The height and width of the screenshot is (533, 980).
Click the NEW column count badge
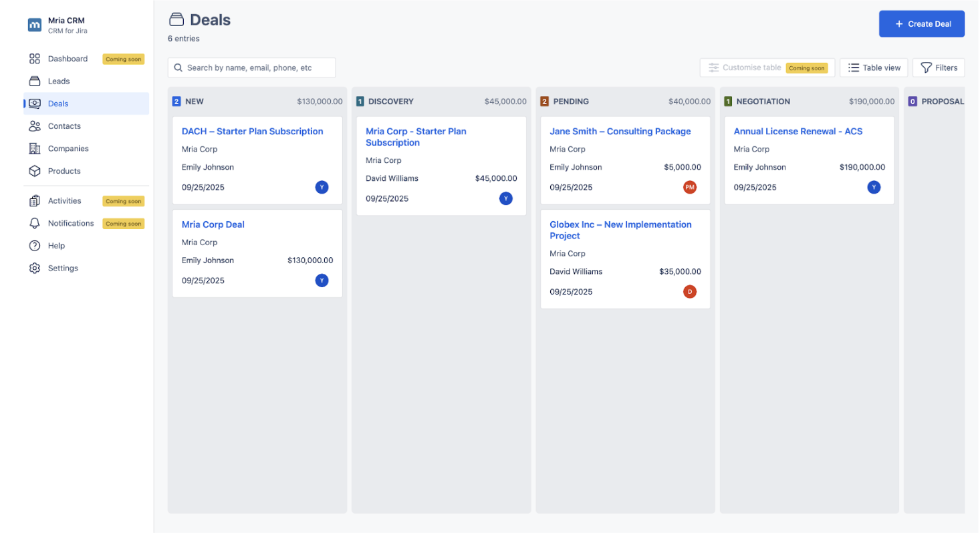coord(176,102)
